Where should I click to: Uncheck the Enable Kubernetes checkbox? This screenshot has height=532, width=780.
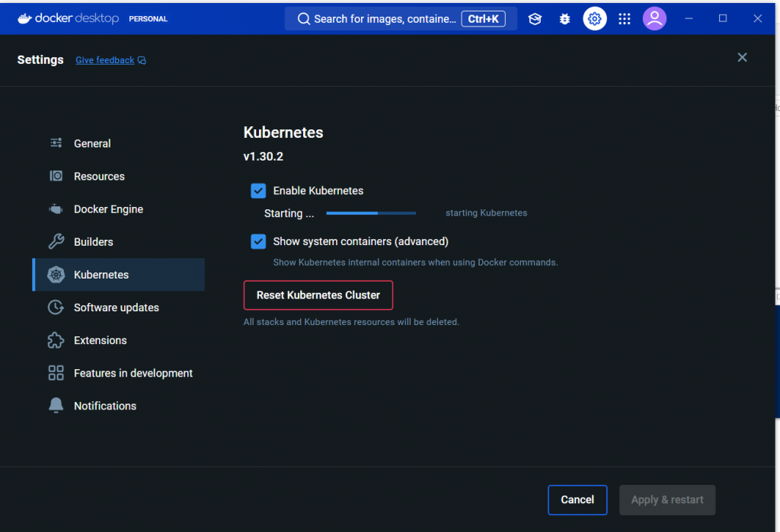click(258, 191)
